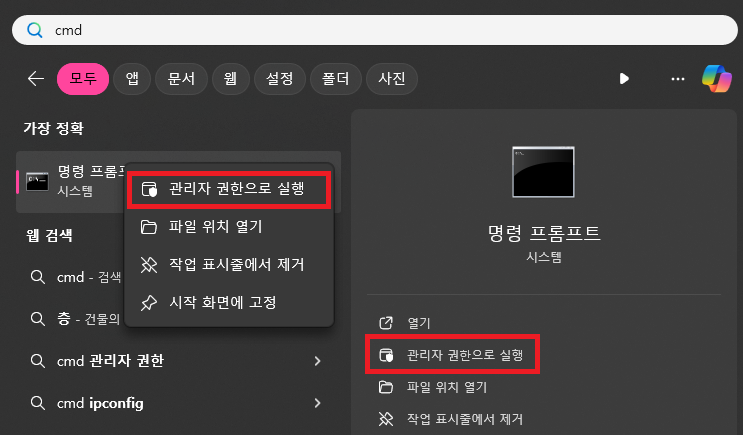Click shield icon in context menu admin entry
This screenshot has width=743, height=435.
149,189
